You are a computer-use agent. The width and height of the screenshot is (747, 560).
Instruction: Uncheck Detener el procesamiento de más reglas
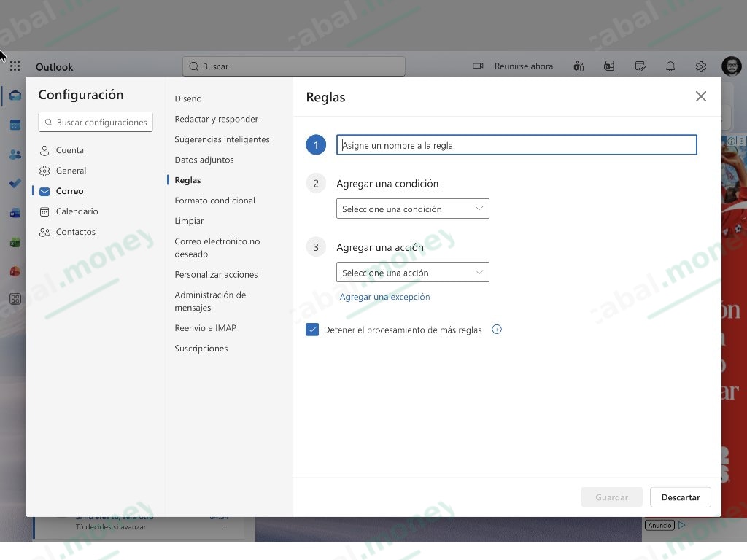(x=312, y=330)
